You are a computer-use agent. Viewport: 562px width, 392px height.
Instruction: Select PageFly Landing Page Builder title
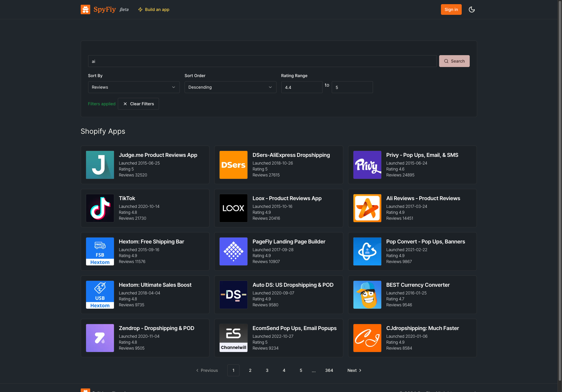click(x=289, y=242)
